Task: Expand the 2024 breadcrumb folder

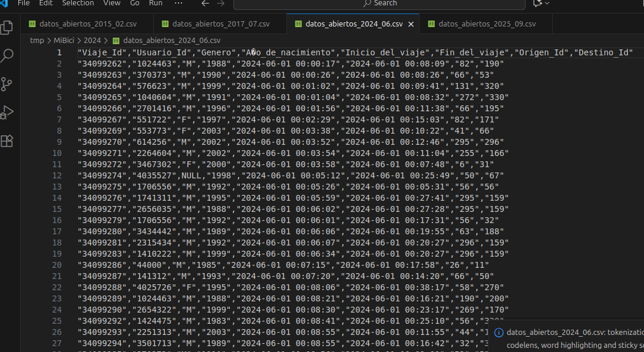Action: coord(92,41)
